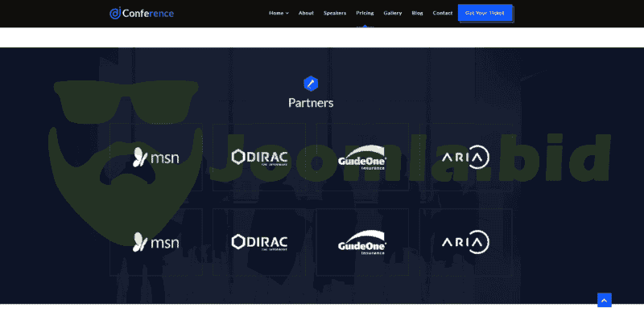Go to the Speakers page

(x=335, y=13)
